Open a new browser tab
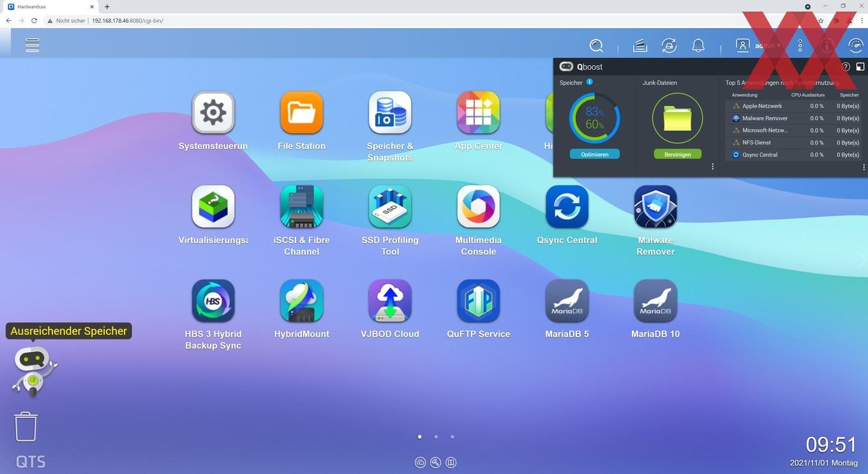This screenshot has width=868, height=474. coord(107,6)
